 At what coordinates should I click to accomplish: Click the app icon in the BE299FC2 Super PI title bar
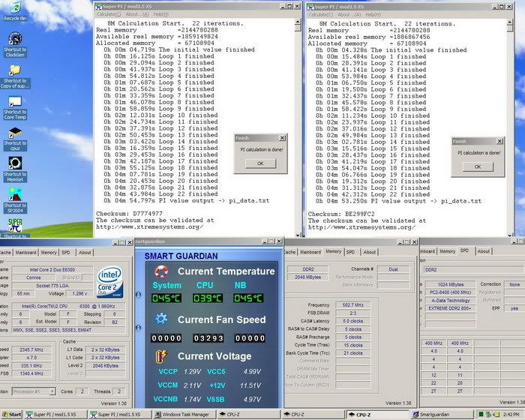tap(310, 7)
